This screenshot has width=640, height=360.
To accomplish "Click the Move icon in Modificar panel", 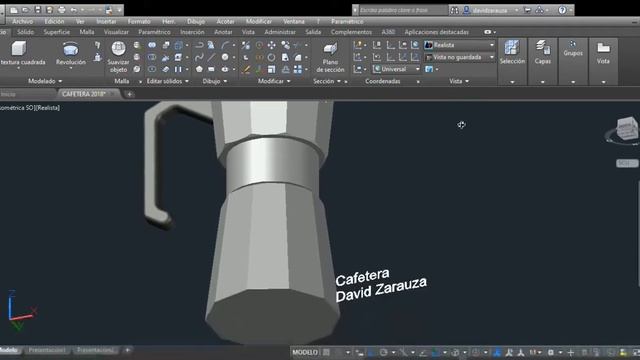I will pyautogui.click(x=271, y=45).
